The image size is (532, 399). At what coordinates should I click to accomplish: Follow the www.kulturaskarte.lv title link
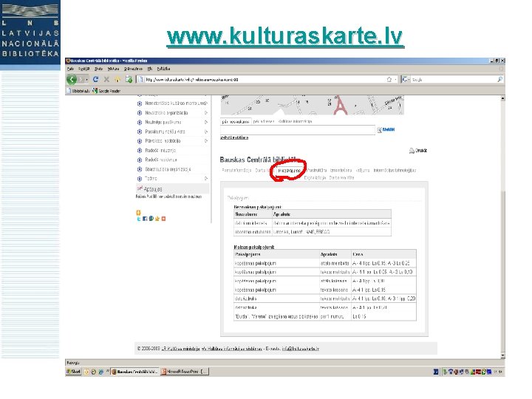285,36
